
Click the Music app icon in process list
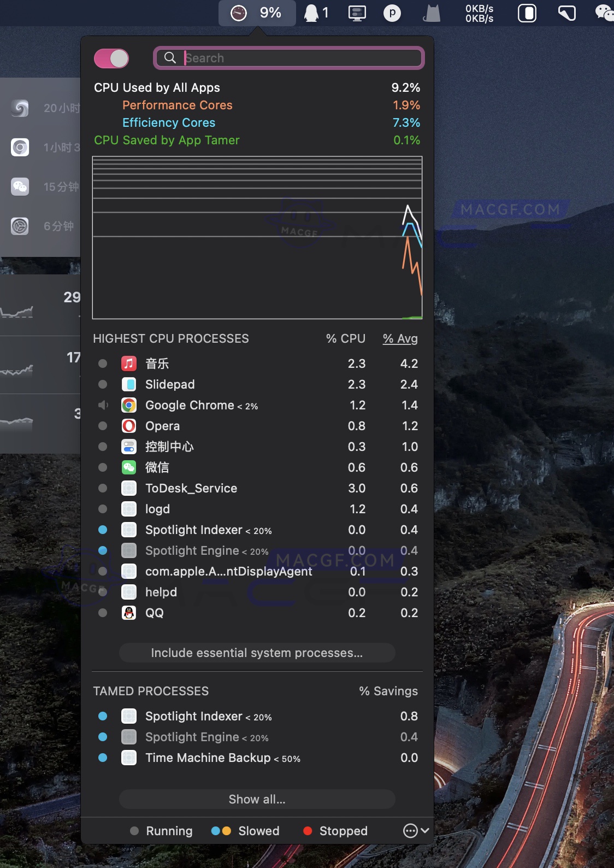[129, 363]
